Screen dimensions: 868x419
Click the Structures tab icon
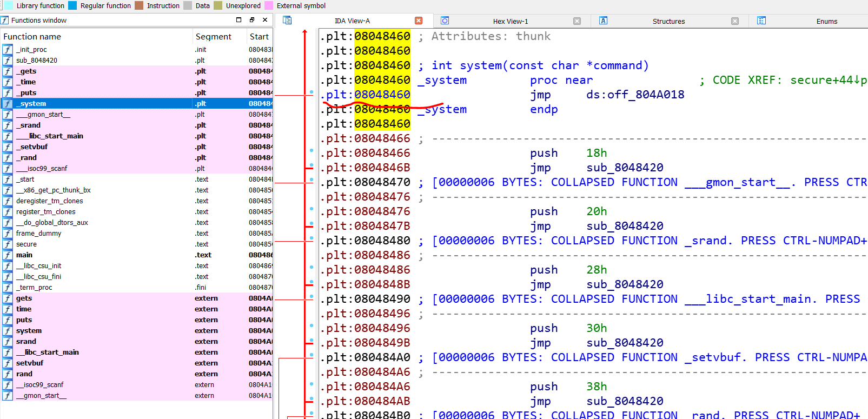point(603,21)
